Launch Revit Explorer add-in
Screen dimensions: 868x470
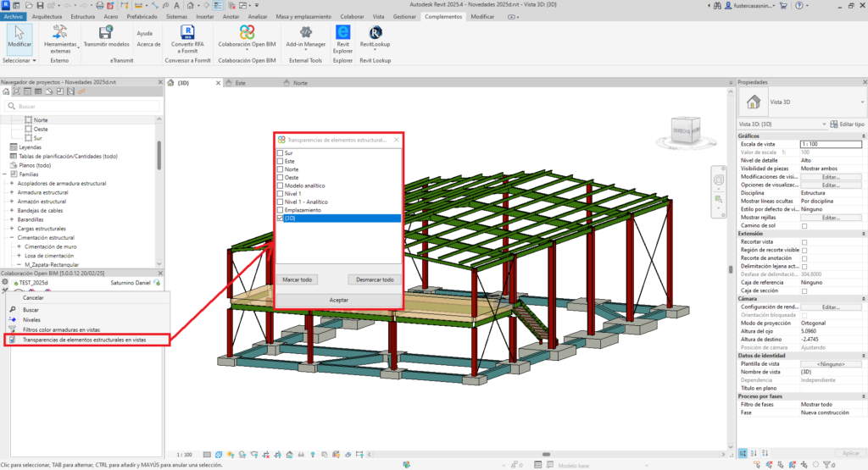pyautogui.click(x=343, y=32)
